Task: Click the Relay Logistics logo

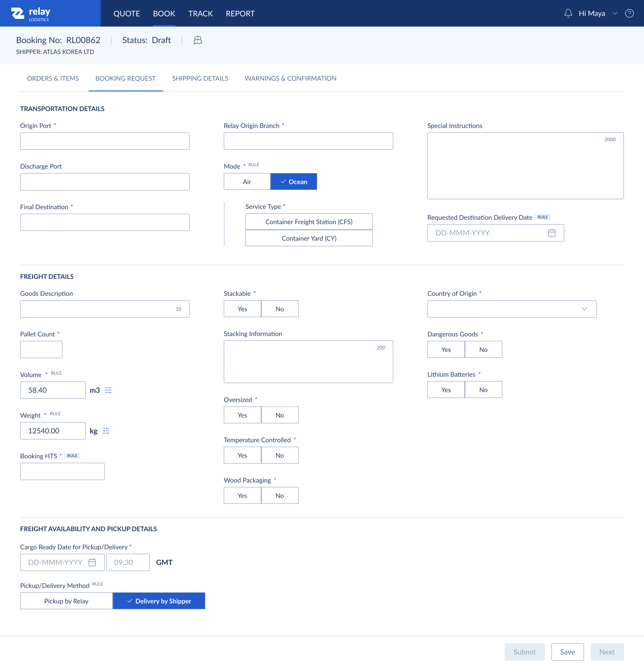Action: (x=31, y=14)
